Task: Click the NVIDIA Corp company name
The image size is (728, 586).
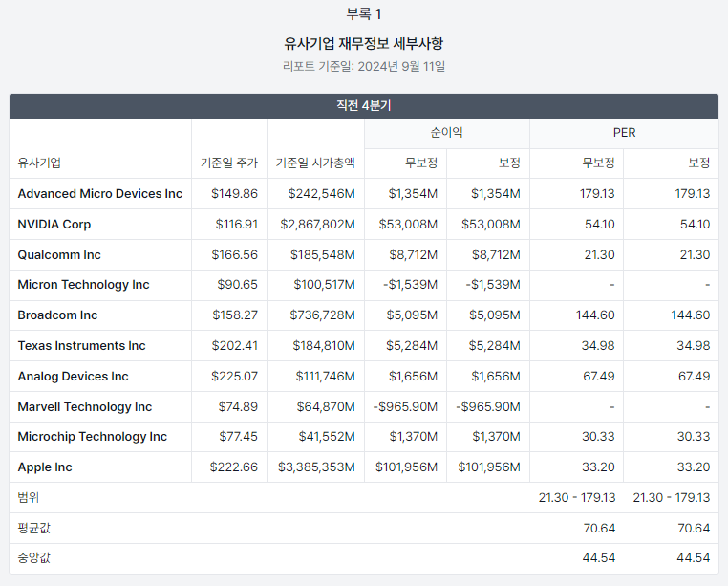Action: (54, 225)
